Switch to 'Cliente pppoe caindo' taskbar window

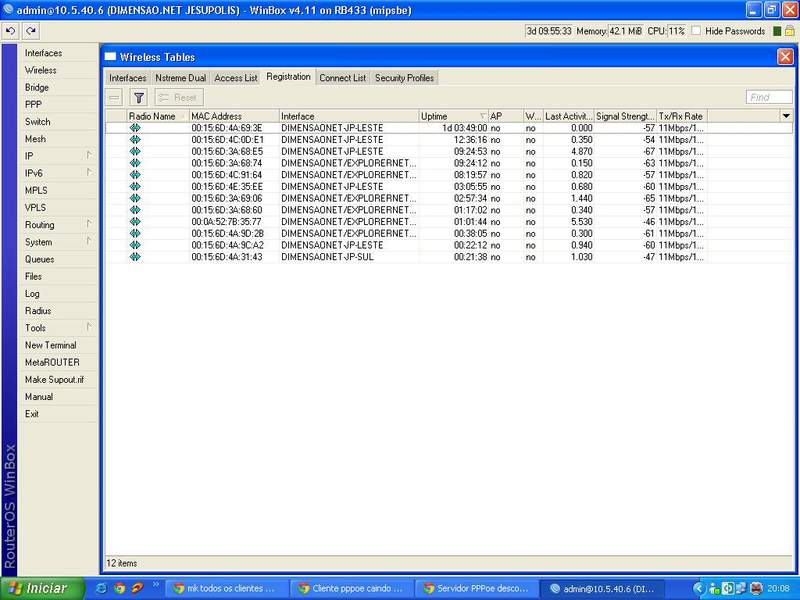(x=352, y=588)
